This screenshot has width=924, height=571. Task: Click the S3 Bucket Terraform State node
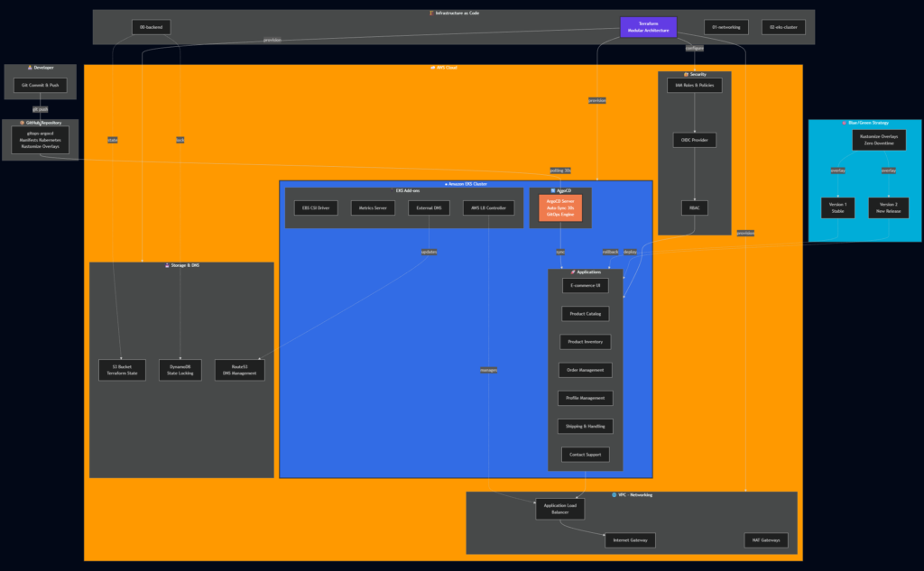click(x=122, y=370)
